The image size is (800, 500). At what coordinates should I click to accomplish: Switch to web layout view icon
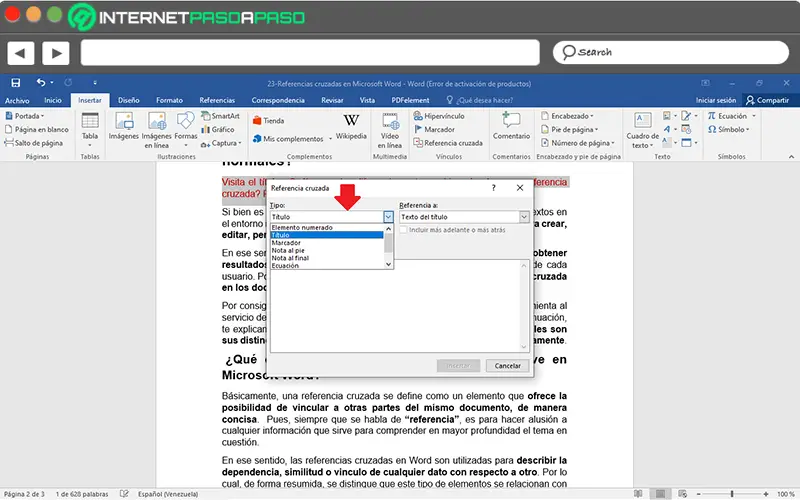(683, 494)
